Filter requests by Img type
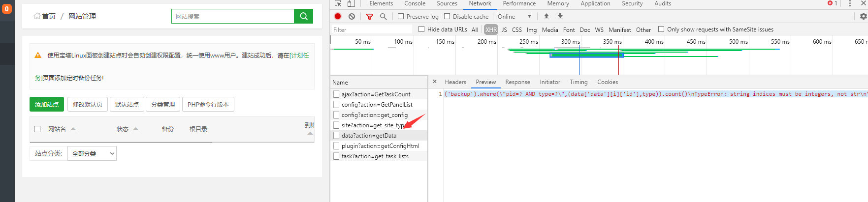This screenshot has width=868, height=202. pyautogui.click(x=532, y=29)
